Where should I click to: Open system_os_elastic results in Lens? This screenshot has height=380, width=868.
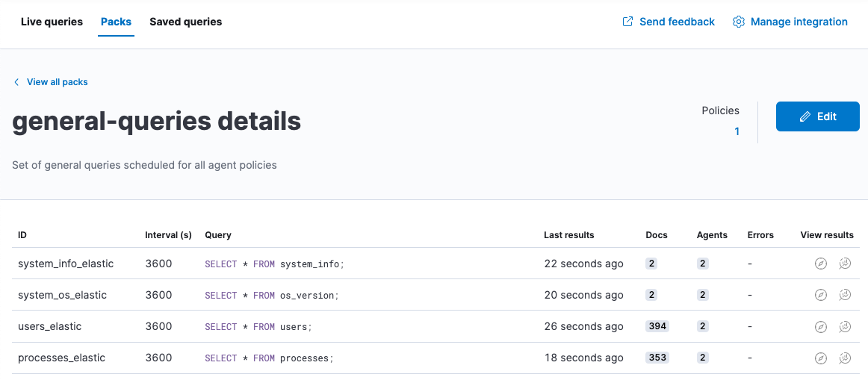click(x=845, y=295)
